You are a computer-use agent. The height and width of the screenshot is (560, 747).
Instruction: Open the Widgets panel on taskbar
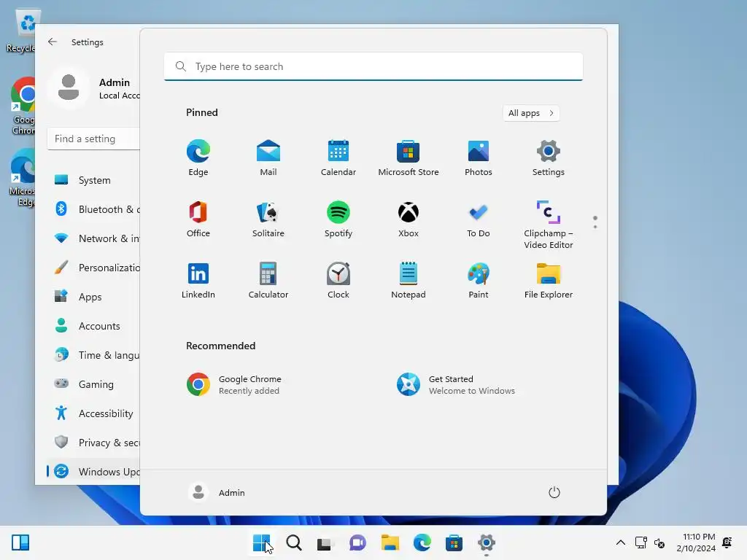[20, 542]
